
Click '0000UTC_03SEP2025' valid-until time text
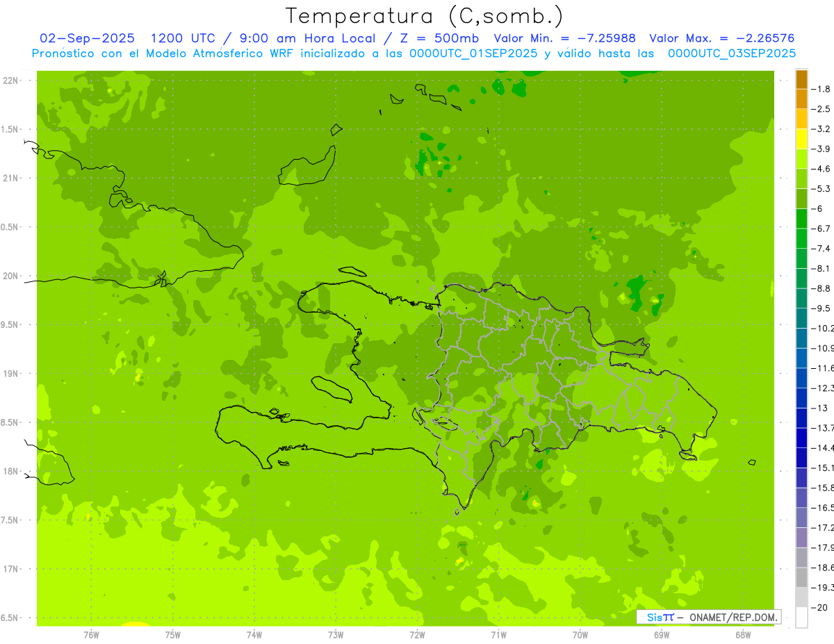point(732,53)
